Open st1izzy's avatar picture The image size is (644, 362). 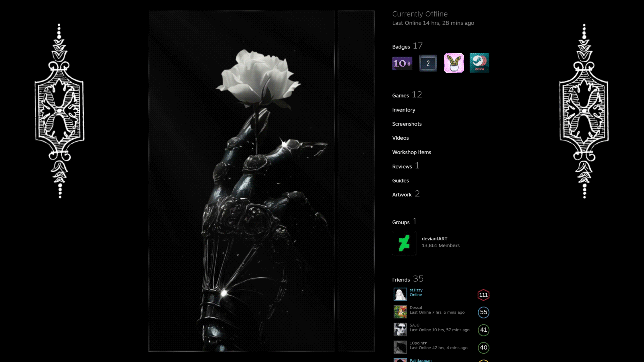pos(400,294)
